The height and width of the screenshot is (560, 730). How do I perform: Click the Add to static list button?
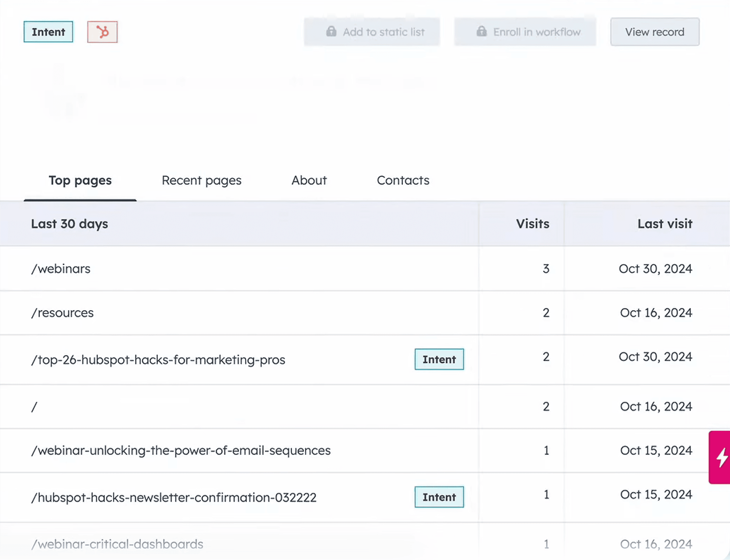pyautogui.click(x=372, y=32)
